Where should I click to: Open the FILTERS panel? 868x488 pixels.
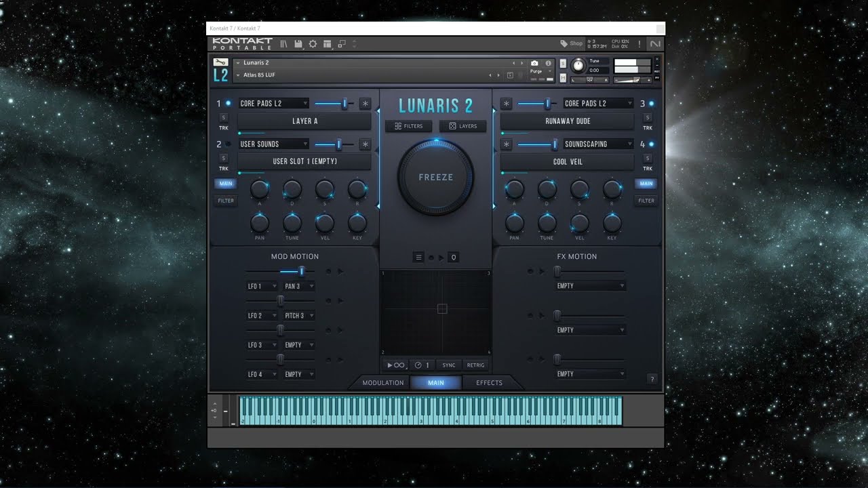point(408,126)
